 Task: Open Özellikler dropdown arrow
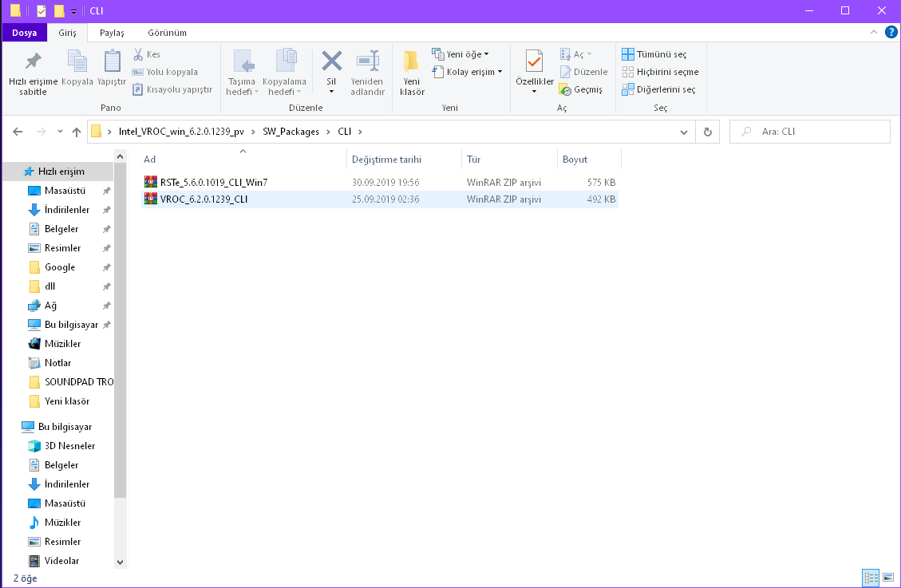(535, 93)
